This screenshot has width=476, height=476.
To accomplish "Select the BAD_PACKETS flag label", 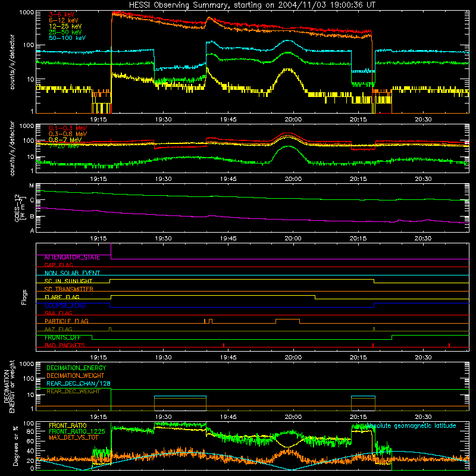I will pyautogui.click(x=65, y=345).
